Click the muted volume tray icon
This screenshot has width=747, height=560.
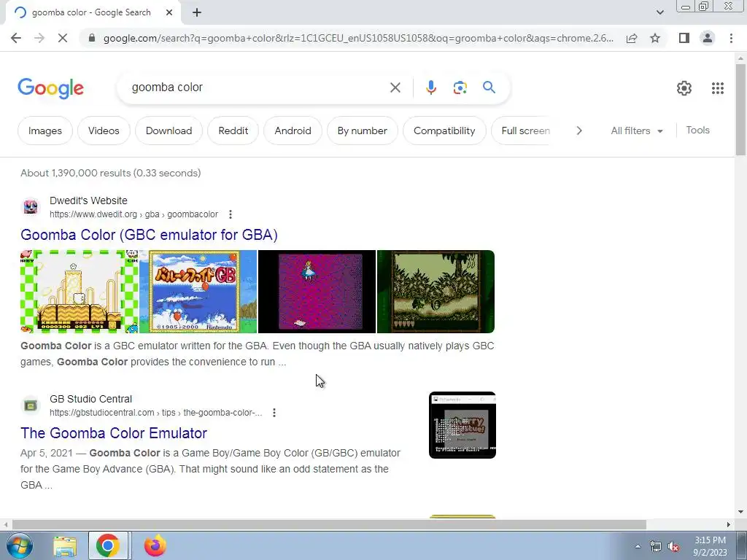click(673, 546)
